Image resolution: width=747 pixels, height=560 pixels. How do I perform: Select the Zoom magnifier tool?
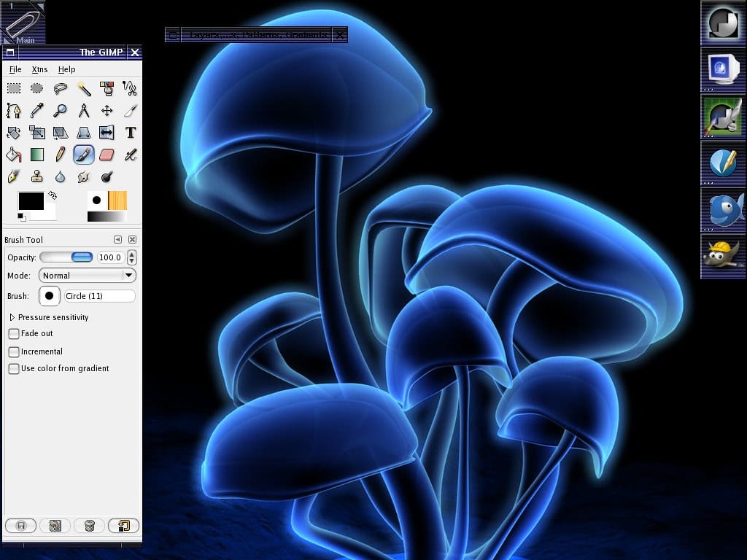[x=60, y=111]
